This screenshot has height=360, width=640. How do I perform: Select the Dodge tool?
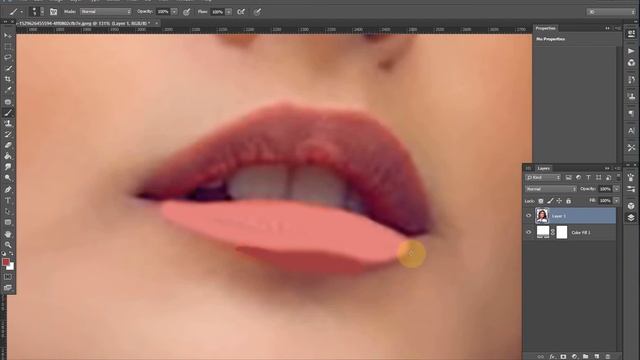tap(8, 178)
